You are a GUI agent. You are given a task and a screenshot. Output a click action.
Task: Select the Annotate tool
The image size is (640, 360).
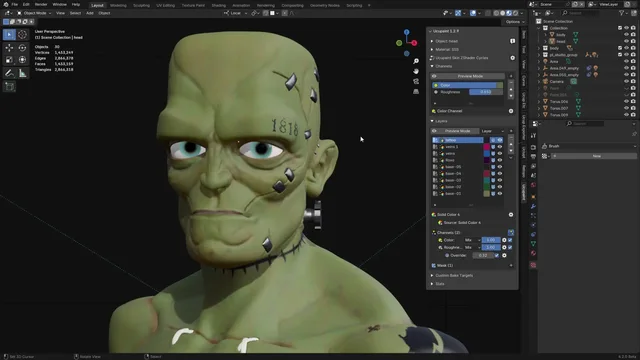pyautogui.click(x=9, y=73)
